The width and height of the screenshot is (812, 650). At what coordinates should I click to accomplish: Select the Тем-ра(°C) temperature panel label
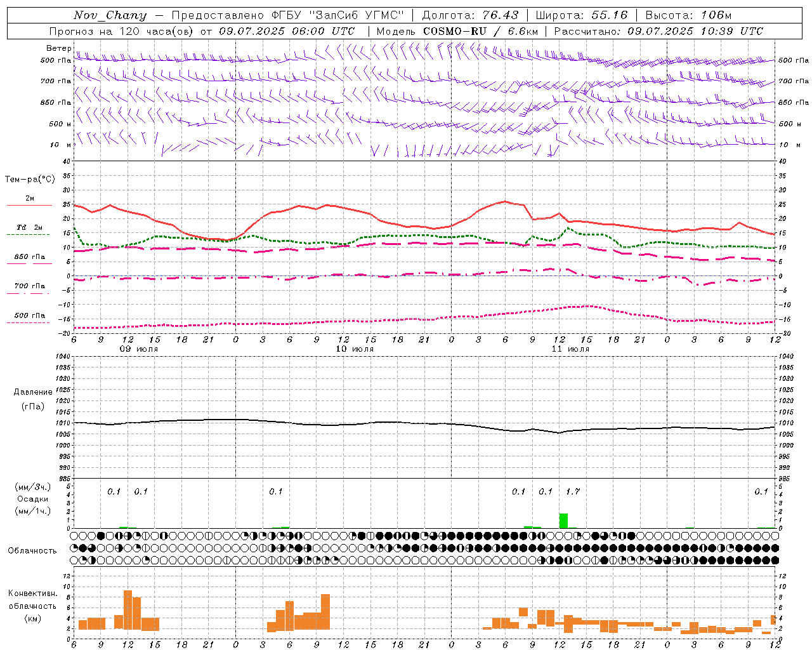(x=30, y=180)
